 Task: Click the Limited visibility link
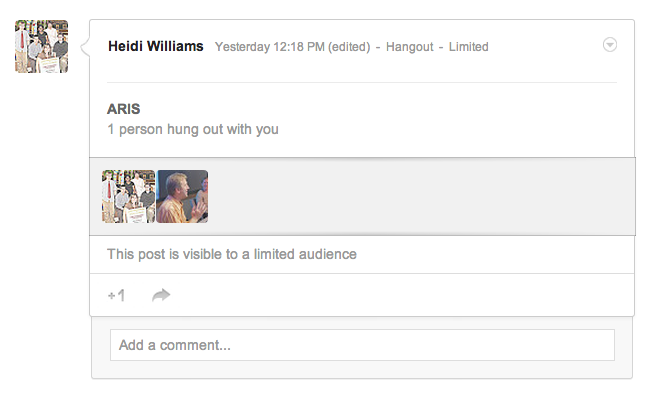point(468,47)
